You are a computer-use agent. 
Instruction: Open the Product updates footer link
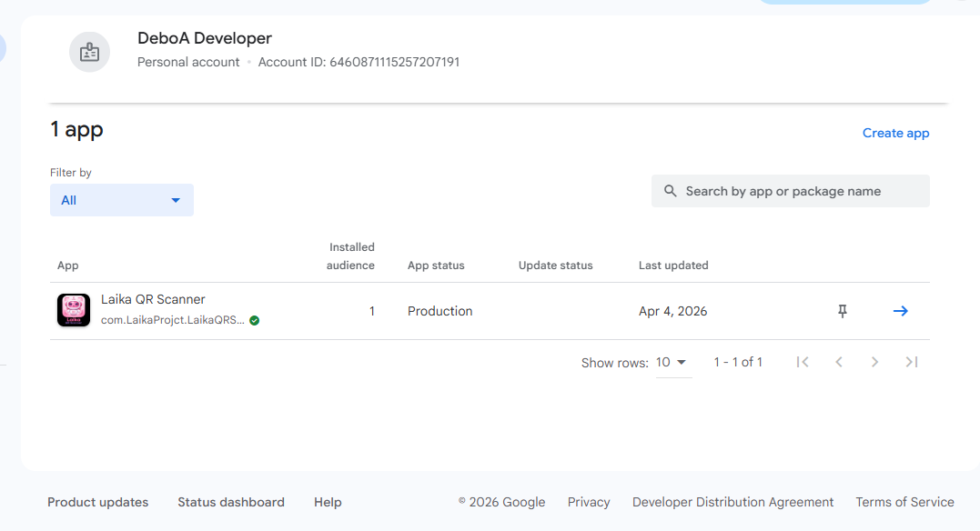(98, 502)
